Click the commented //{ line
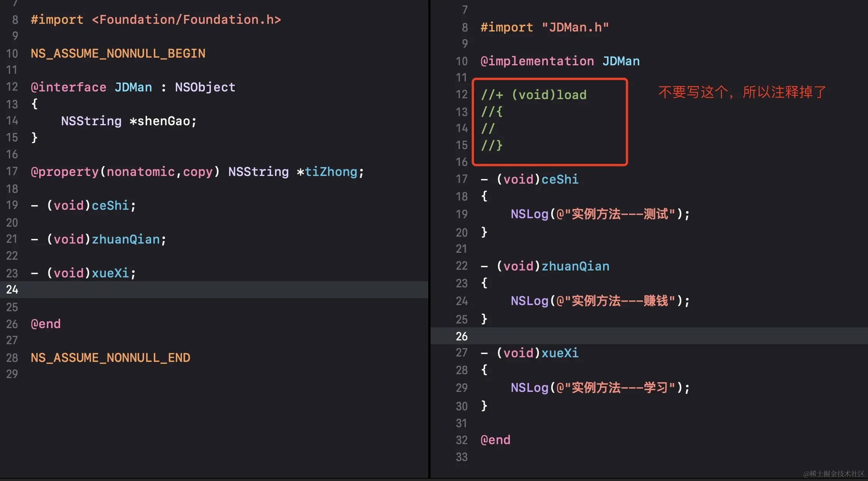 click(x=492, y=112)
